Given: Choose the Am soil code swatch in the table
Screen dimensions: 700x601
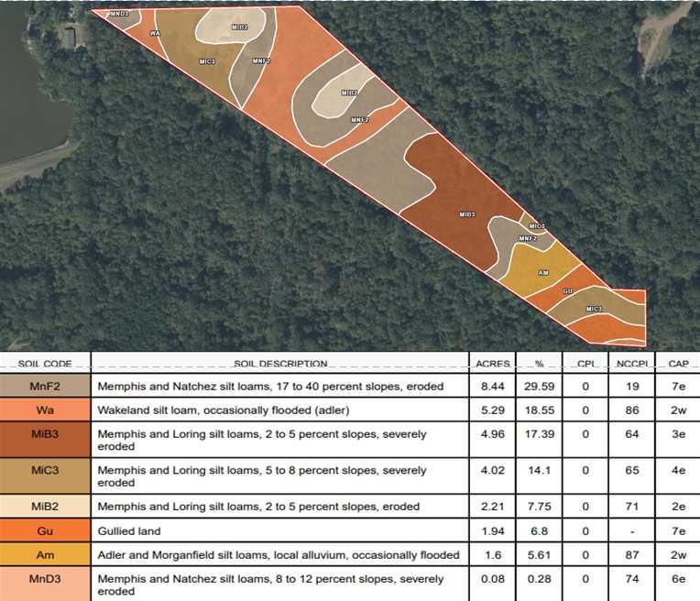Looking at the screenshot, I should point(45,554).
